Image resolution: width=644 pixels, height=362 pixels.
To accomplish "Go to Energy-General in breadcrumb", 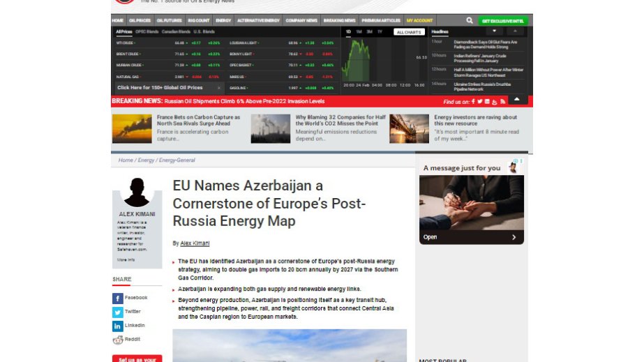I will 177,160.
